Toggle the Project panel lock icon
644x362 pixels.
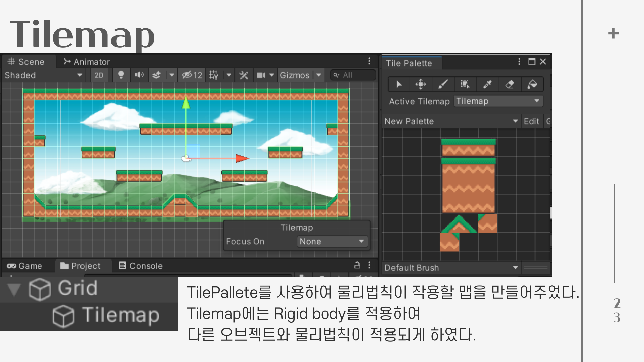[x=357, y=265]
